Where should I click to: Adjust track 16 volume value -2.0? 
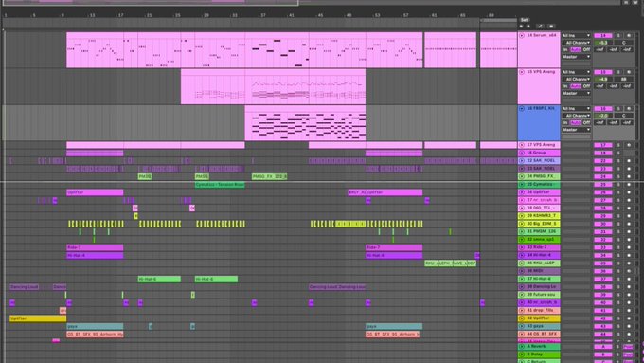(x=603, y=116)
